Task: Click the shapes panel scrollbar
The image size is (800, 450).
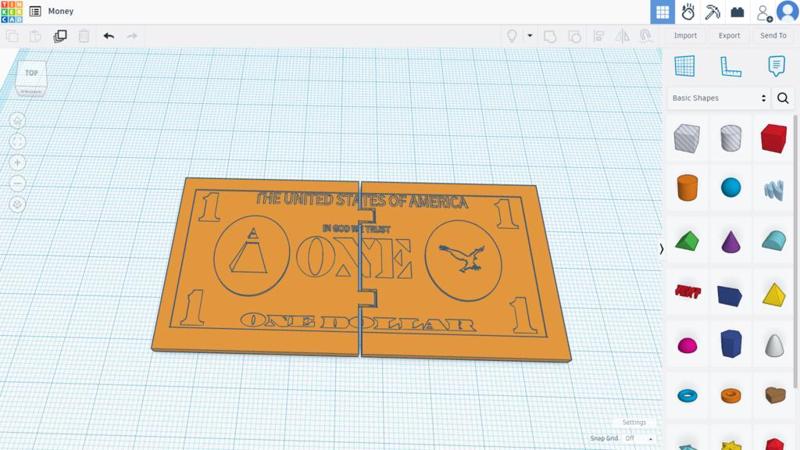Action: [795, 252]
